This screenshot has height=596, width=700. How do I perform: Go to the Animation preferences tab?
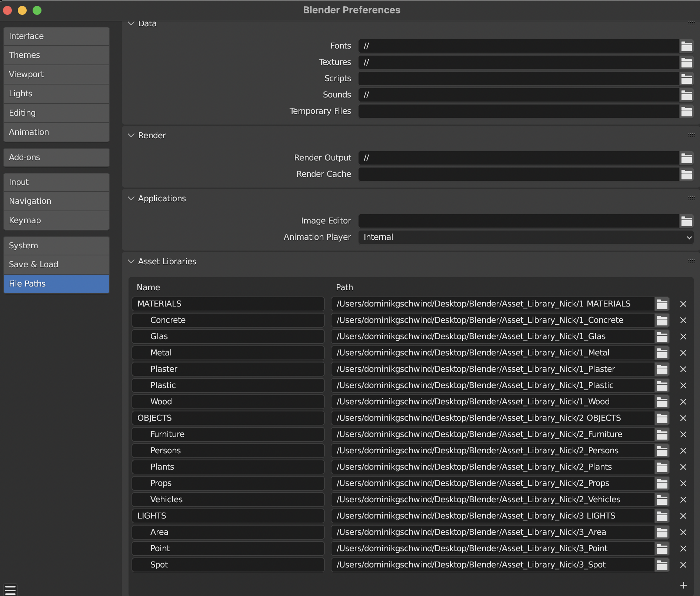tap(56, 132)
